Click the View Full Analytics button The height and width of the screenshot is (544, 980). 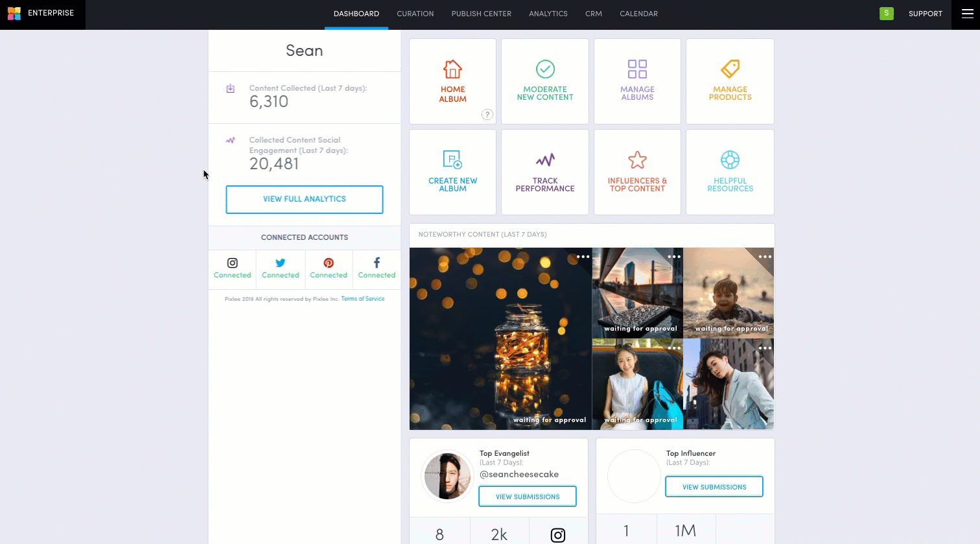tap(304, 199)
